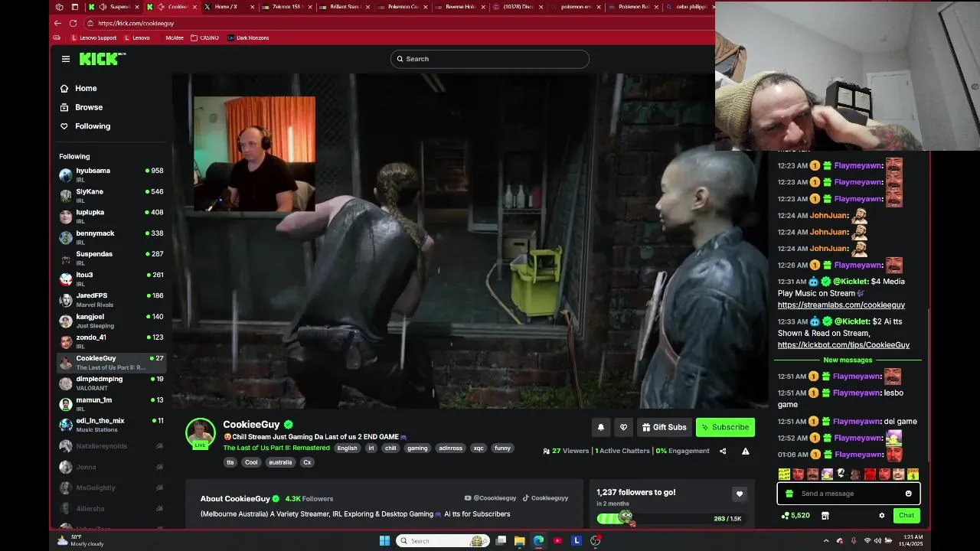This screenshot has width=980, height=551.
Task: Click the share stream icon
Action: (723, 451)
